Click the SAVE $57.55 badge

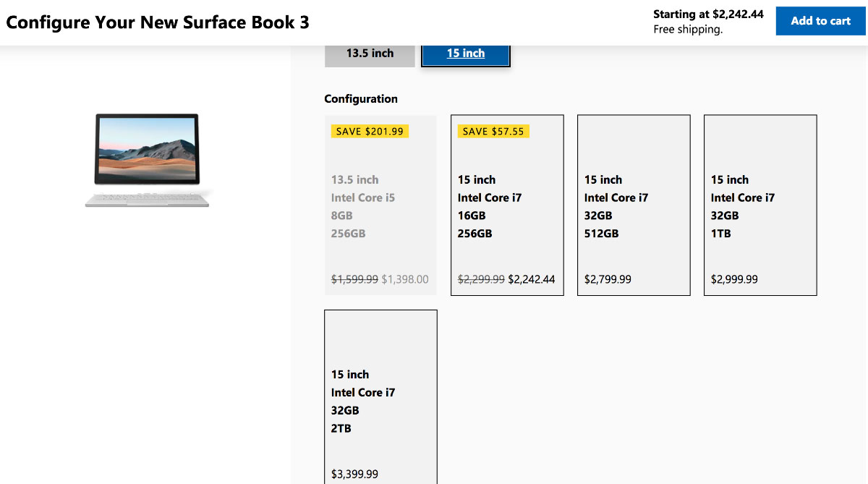click(x=493, y=132)
